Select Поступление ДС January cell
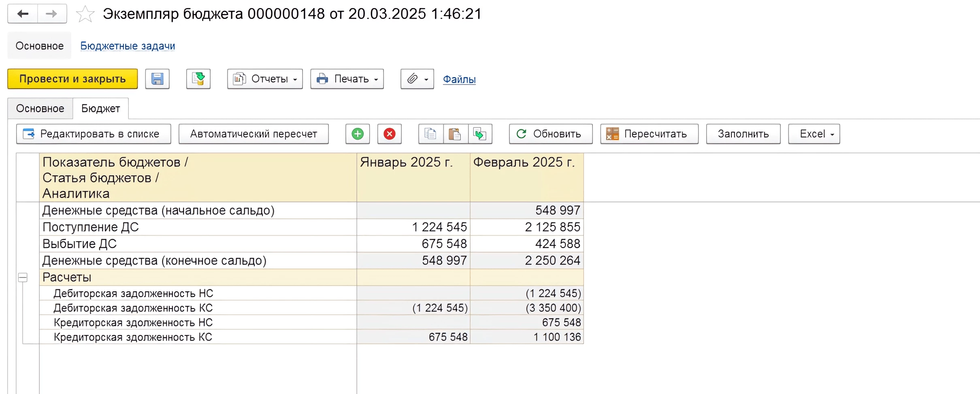The image size is (980, 394). pos(413,227)
